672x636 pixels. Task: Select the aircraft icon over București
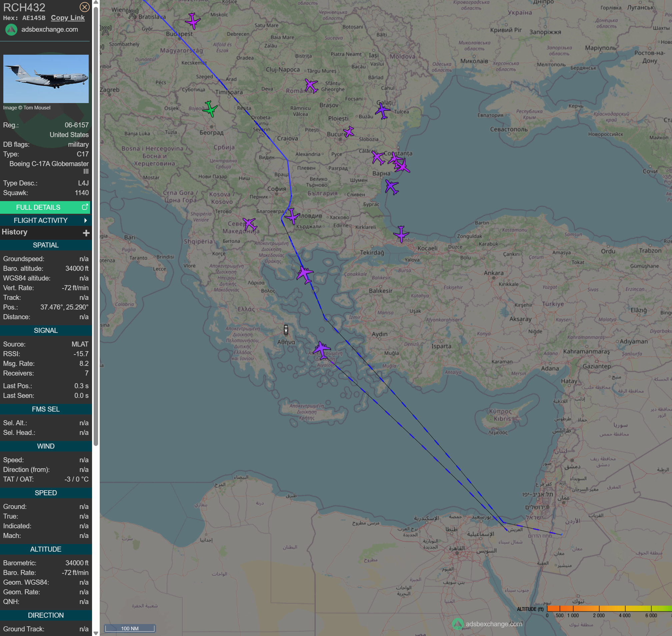(349, 131)
